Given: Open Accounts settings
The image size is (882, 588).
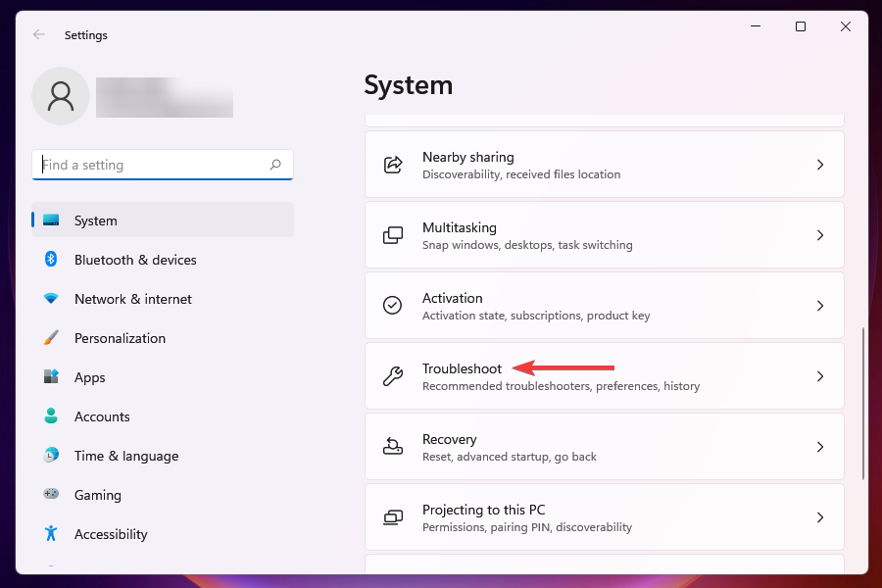Looking at the screenshot, I should [x=163, y=416].
